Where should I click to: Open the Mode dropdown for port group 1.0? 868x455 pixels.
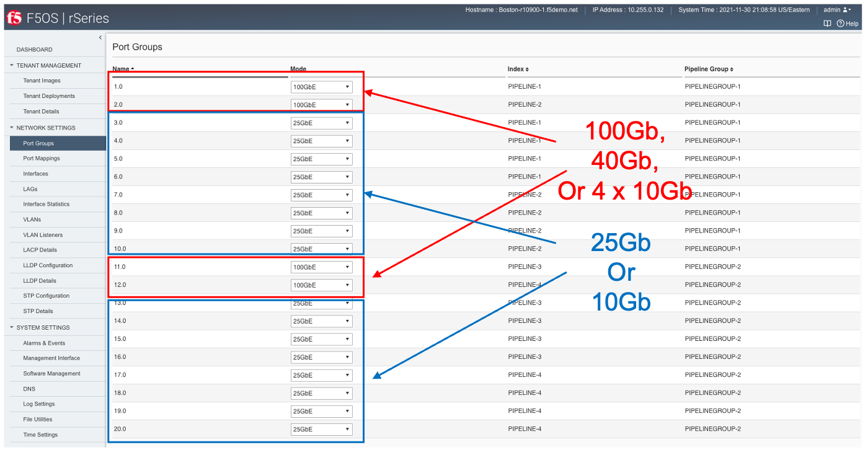[321, 87]
